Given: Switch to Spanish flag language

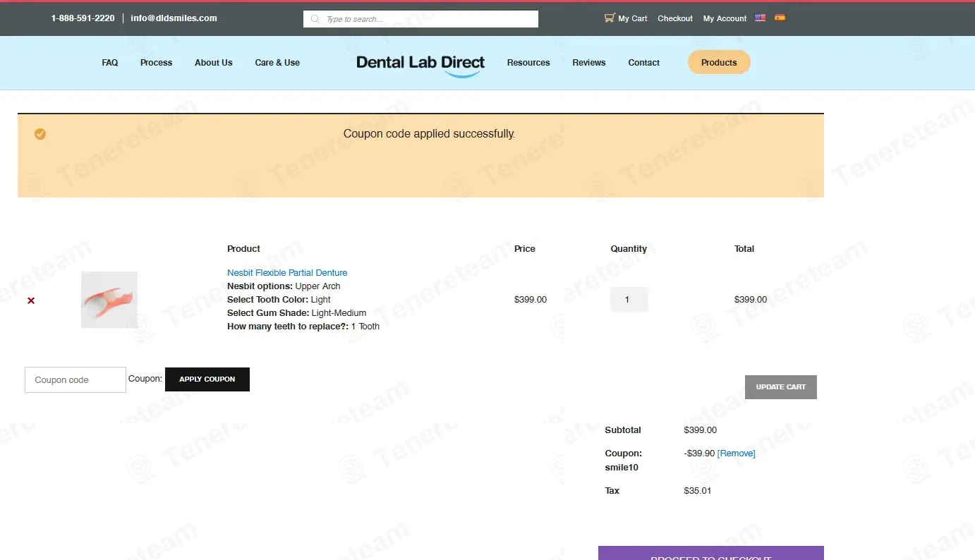Looking at the screenshot, I should coord(780,18).
